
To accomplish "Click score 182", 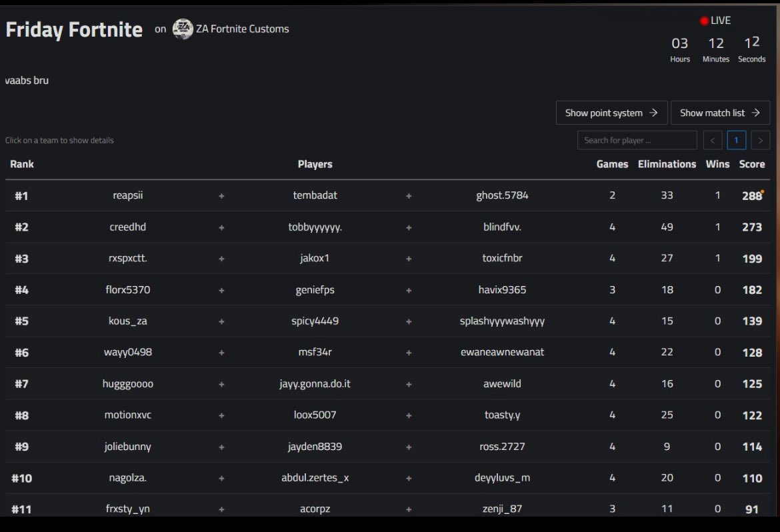I will pyautogui.click(x=752, y=290).
